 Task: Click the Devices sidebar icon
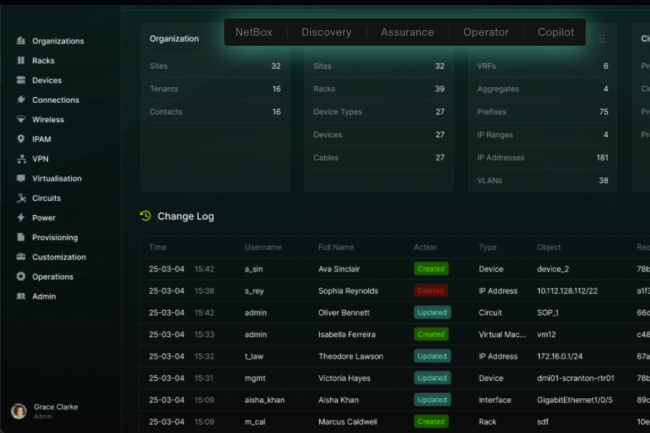click(x=21, y=80)
